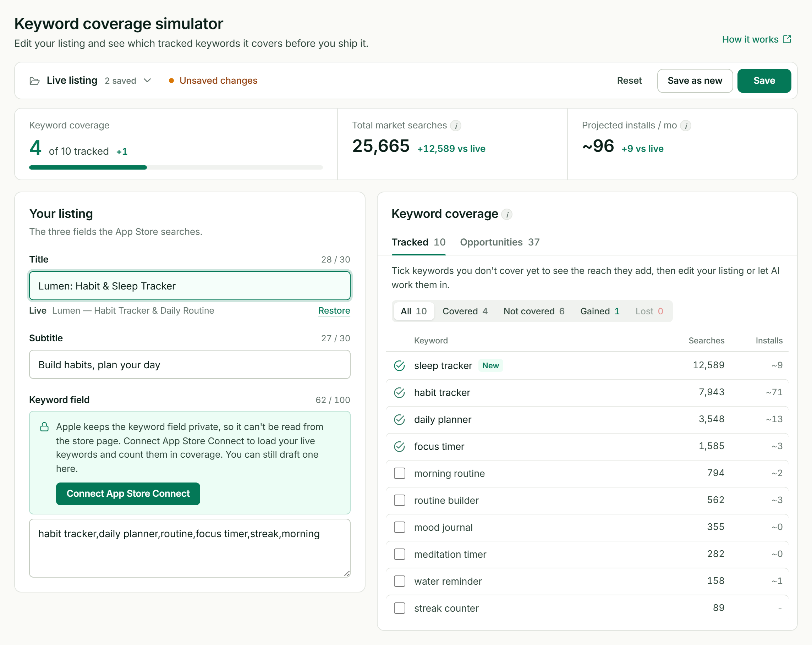Tick the mood journal checkbox

click(399, 527)
